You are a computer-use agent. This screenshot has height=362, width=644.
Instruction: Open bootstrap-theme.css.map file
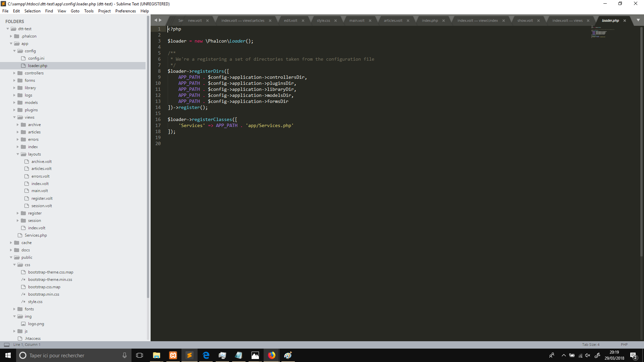(51, 272)
